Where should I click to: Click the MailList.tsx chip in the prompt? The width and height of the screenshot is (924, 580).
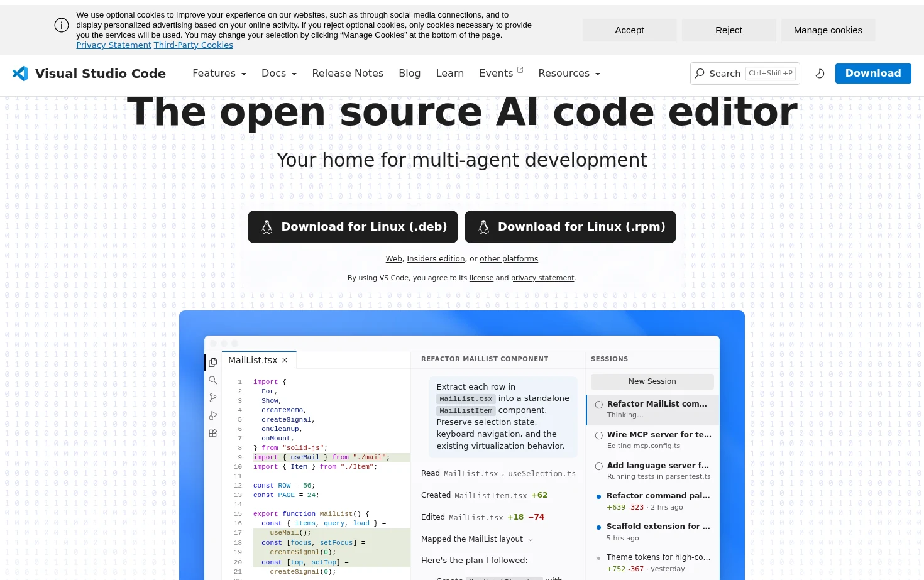point(466,398)
